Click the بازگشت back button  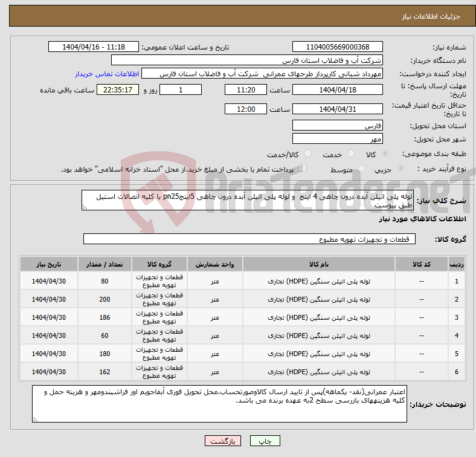coord(223,441)
